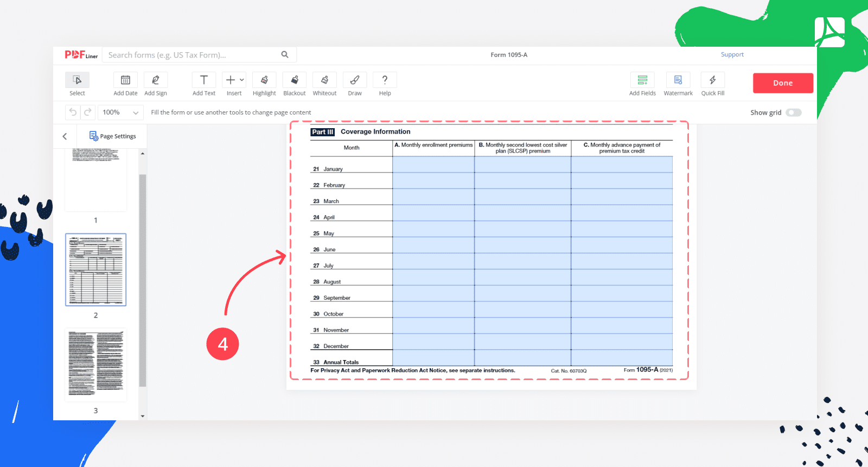
Task: Activate the Draw tool
Action: point(355,80)
